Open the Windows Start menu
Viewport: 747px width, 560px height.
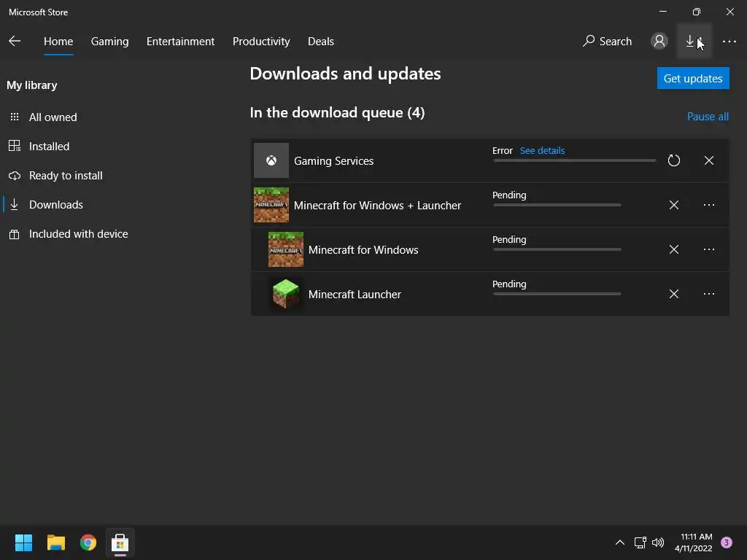pos(23,542)
